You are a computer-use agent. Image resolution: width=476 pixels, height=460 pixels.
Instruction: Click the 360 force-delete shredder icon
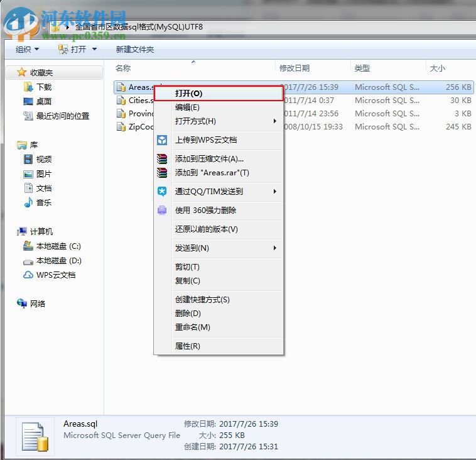(162, 211)
